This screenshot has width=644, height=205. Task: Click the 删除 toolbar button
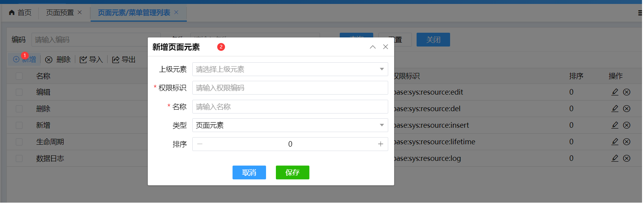pyautogui.click(x=58, y=60)
